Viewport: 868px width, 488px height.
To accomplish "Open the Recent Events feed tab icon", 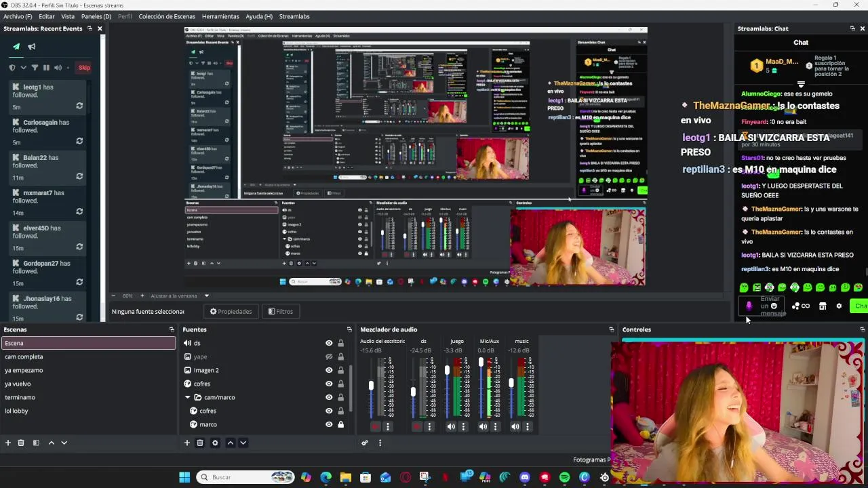I will (16, 47).
